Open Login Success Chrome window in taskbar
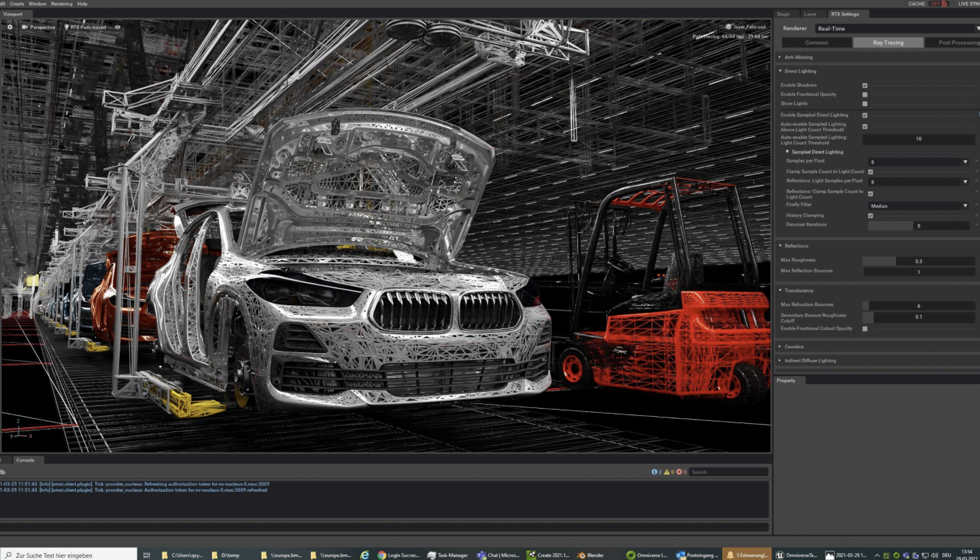980x560 pixels. coord(398,555)
